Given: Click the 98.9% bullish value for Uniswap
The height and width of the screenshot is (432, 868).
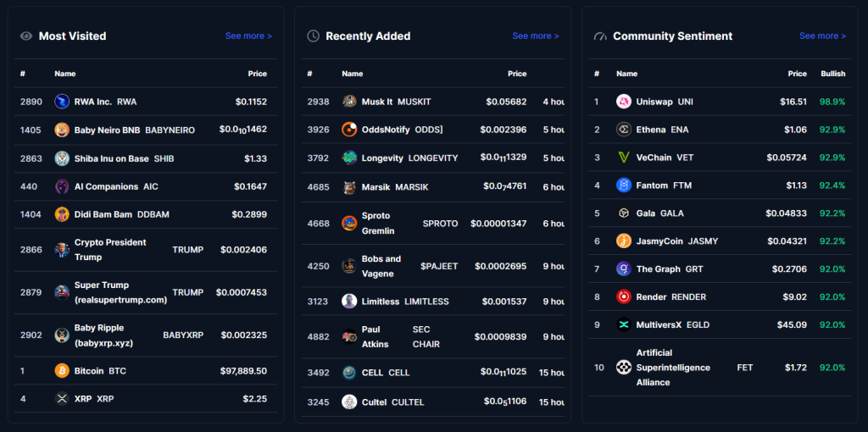Looking at the screenshot, I should click(x=832, y=102).
